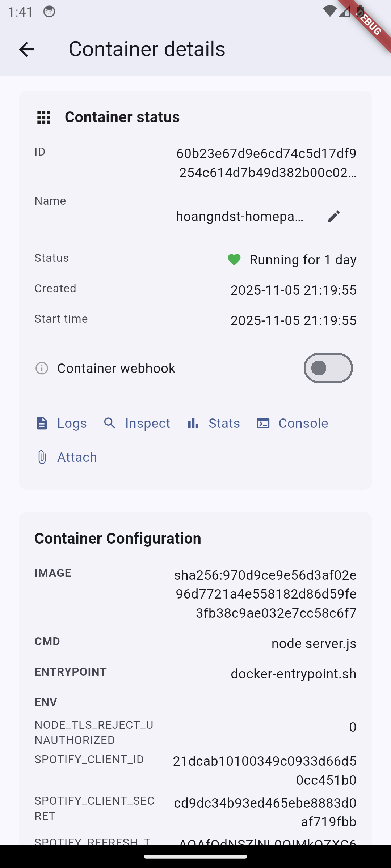Click the Attach paperclip icon
391x868 pixels.
pos(42,457)
